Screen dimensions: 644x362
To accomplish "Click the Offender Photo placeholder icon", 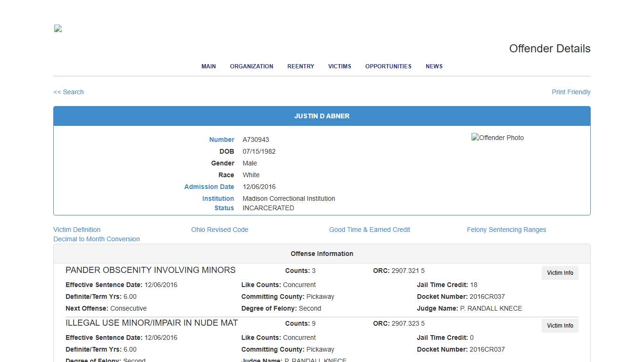I will 497,138.
